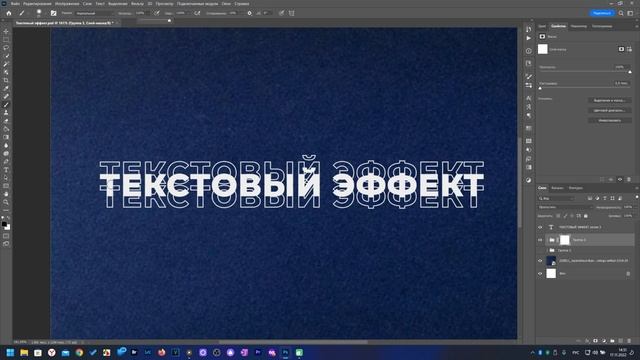Screen dimensions: 640x360
Task: Click the blue Share button
Action: coord(602,13)
